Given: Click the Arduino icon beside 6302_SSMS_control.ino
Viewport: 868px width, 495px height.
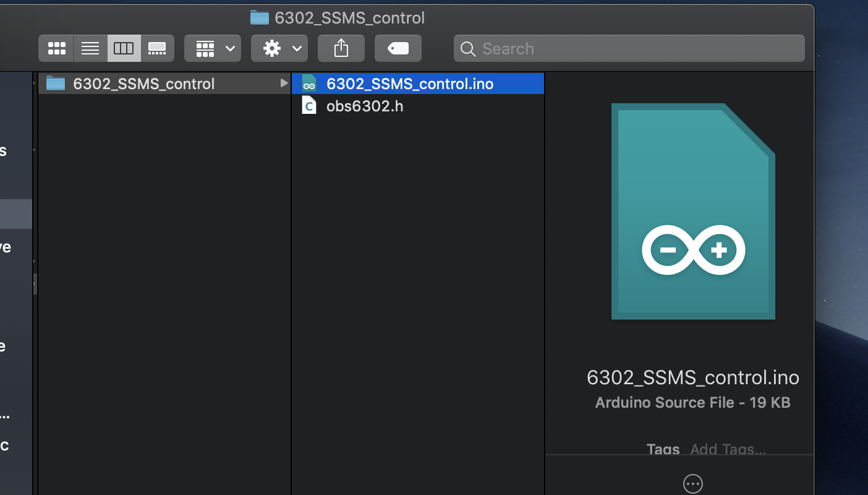Looking at the screenshot, I should (x=309, y=84).
